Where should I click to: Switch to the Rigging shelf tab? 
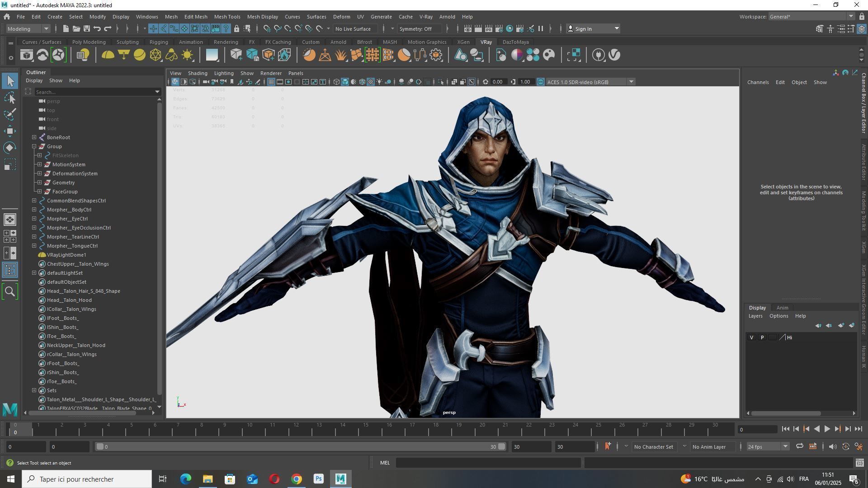[x=159, y=42]
